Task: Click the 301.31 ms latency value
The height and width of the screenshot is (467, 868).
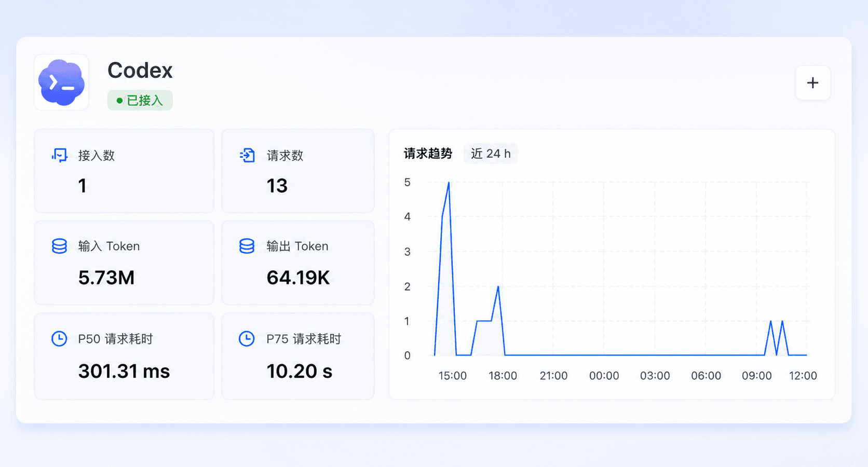Action: pyautogui.click(x=124, y=371)
